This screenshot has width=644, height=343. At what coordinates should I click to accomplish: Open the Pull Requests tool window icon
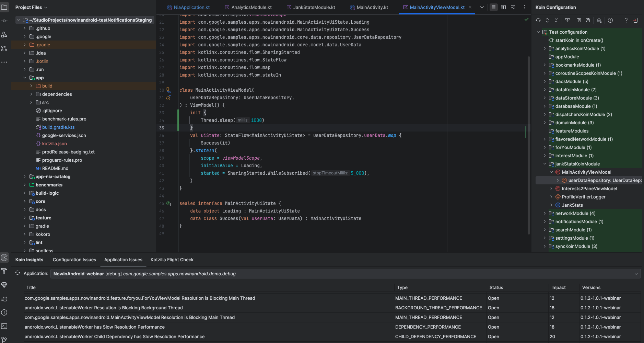tap(4, 48)
